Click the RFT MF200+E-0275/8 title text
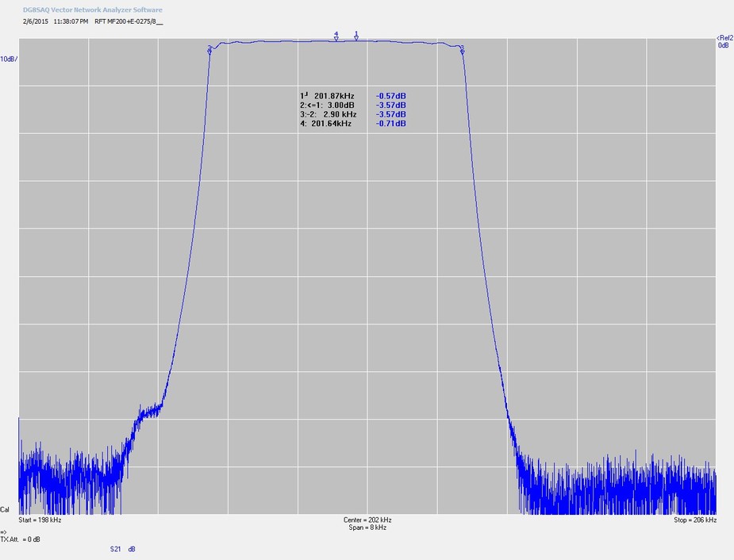Viewport: 734px width, 560px height. point(129,22)
